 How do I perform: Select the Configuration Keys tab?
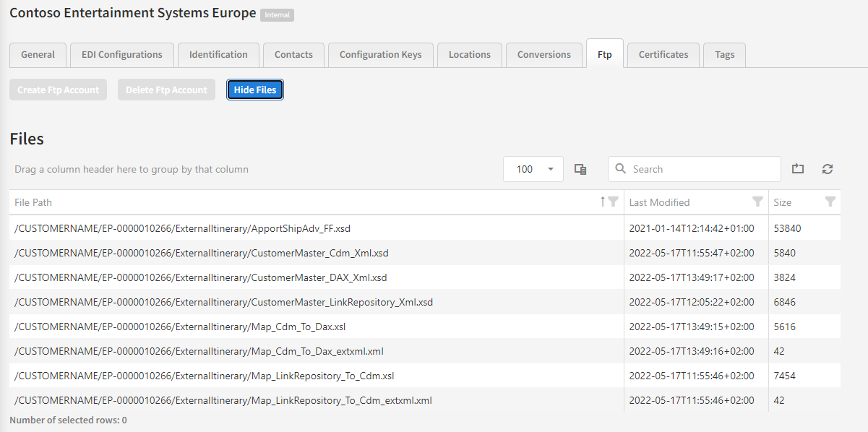[380, 55]
